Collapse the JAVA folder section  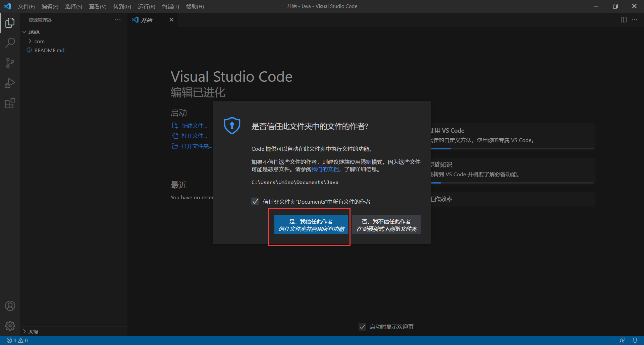(24, 32)
